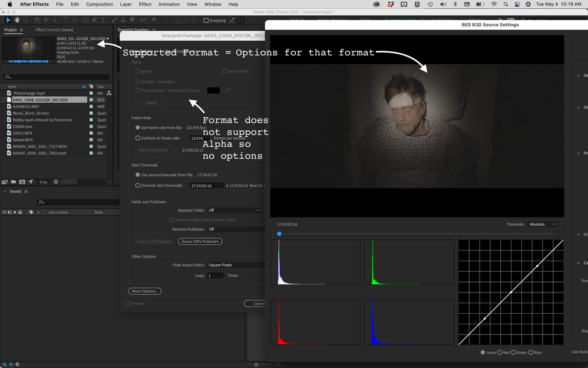The width and height of the screenshot is (588, 368).
Task: Open Project panel search filter dropdown
Action: pos(8,77)
